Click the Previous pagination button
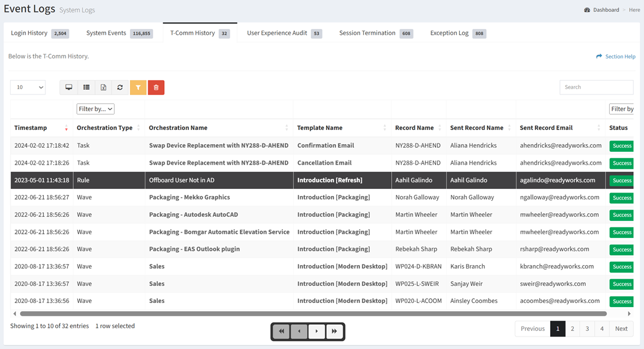 533,329
